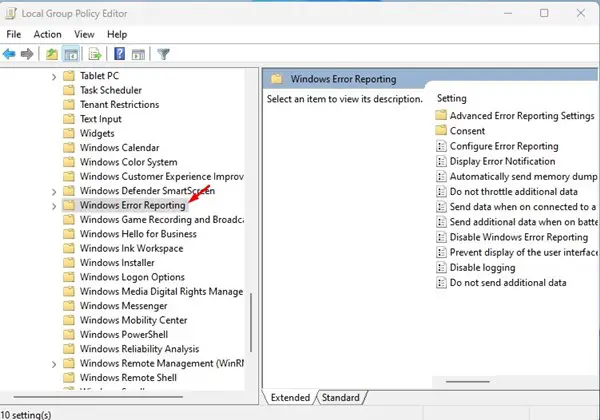Click the Setting column header
Image resolution: width=600 pixels, height=420 pixels.
click(452, 99)
